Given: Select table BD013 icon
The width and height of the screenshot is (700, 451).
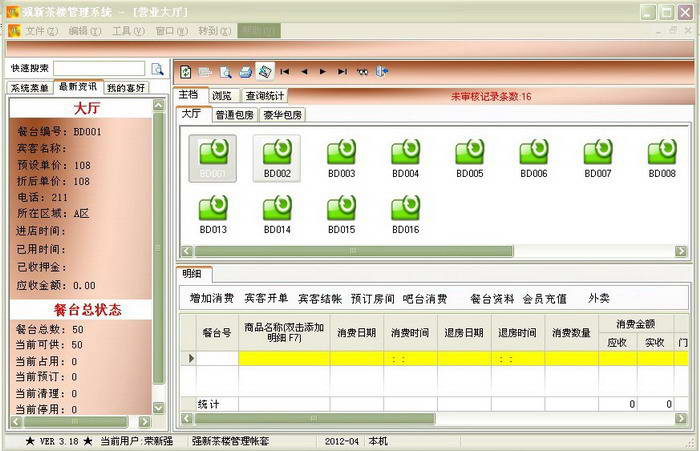Looking at the screenshot, I should [x=213, y=214].
